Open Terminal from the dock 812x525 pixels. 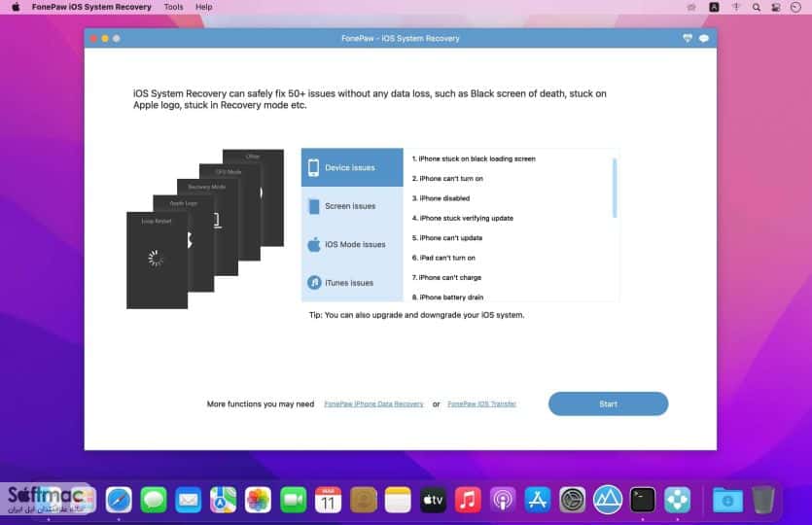[x=643, y=500]
